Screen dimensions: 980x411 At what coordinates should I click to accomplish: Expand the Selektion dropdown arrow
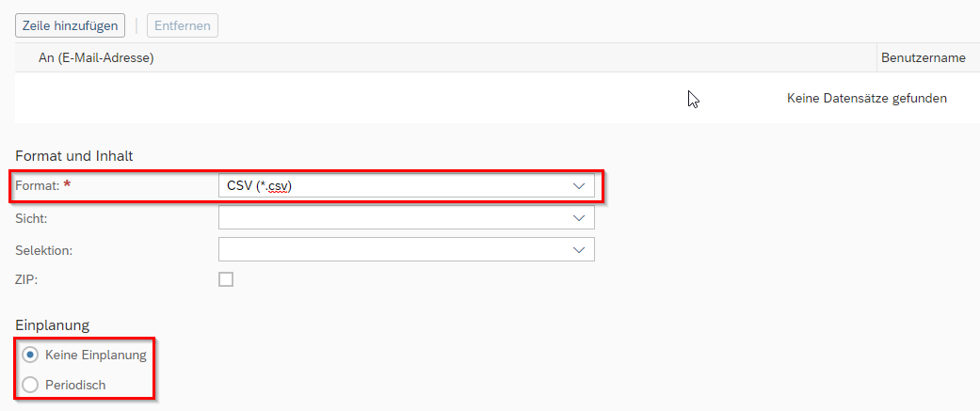point(579,249)
